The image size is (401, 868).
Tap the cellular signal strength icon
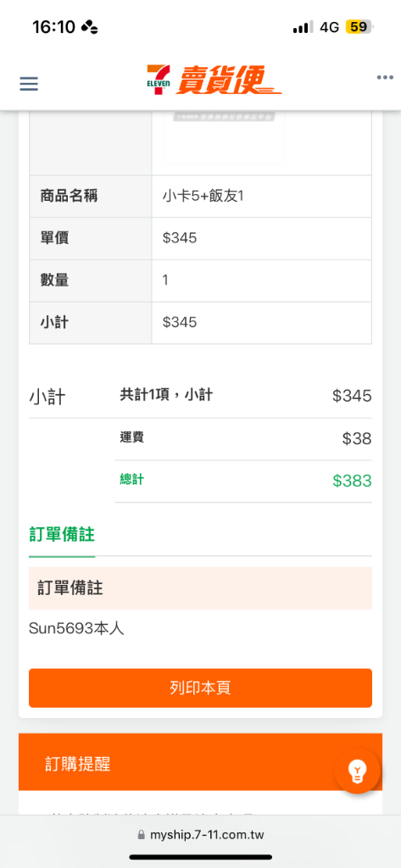tap(303, 27)
